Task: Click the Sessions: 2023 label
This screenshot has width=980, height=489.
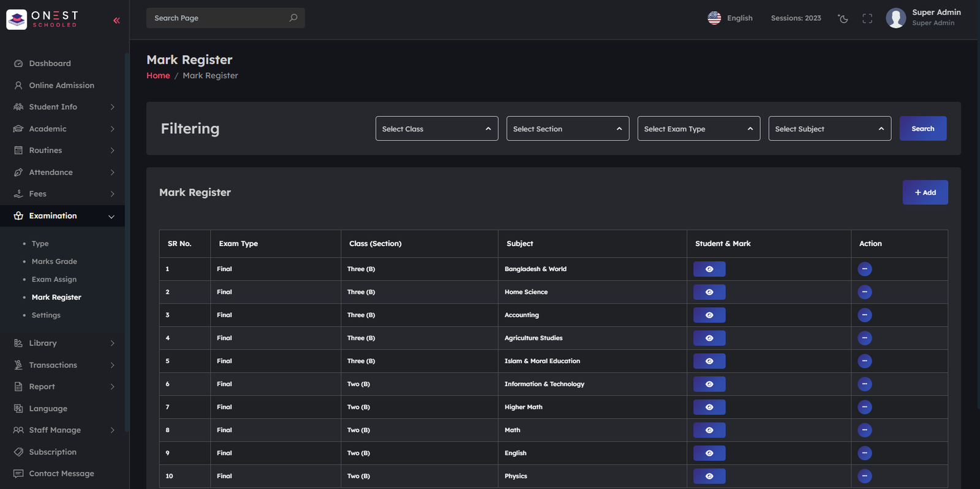Action: [796, 18]
